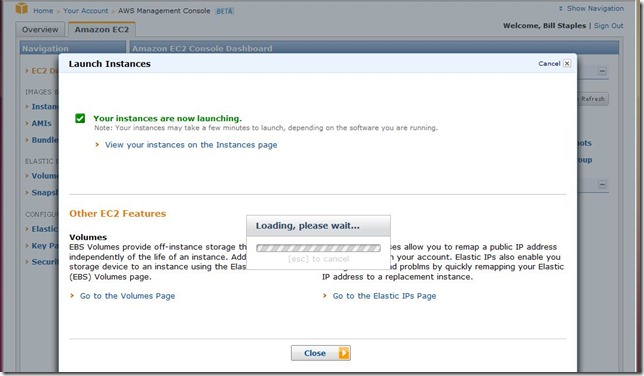Open EC2 Dashboard in Navigation panel
The width and height of the screenshot is (644, 376).
pos(45,71)
